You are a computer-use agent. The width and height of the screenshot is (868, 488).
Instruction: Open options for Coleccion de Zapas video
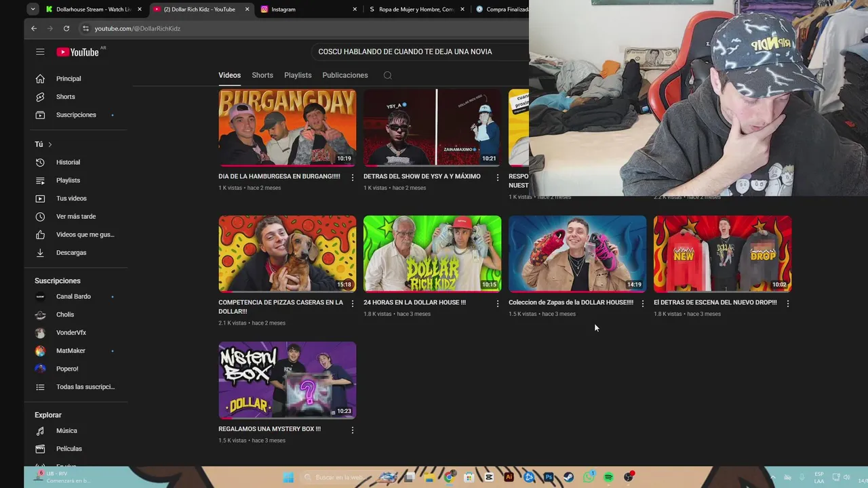coord(642,304)
